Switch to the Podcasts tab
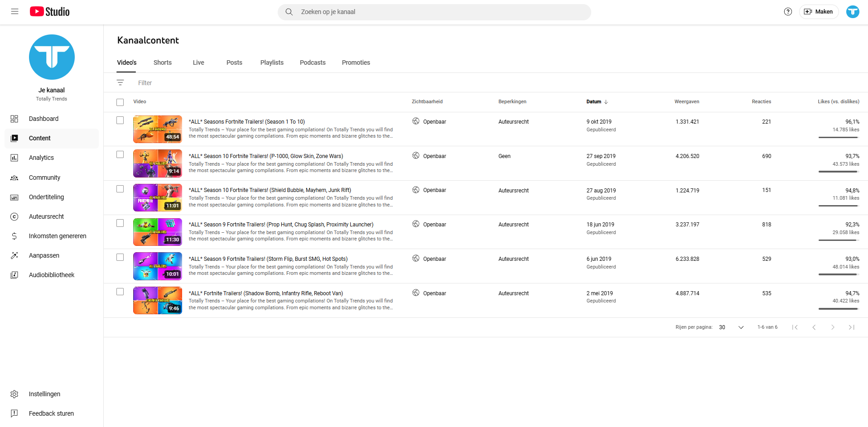Image resolution: width=868 pixels, height=427 pixels. [313, 62]
